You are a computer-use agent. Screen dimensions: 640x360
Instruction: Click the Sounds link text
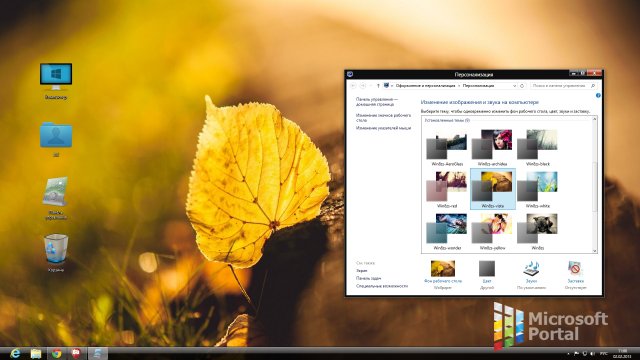(x=531, y=281)
